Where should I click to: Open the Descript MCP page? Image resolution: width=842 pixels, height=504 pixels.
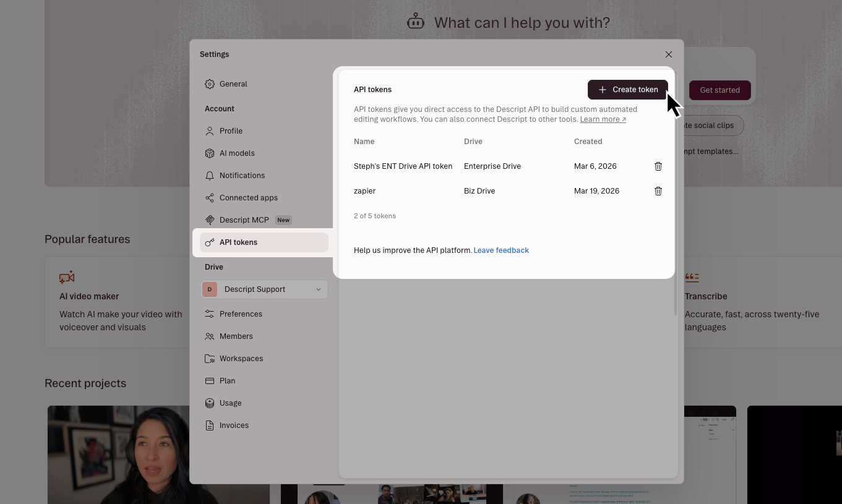coord(264,220)
